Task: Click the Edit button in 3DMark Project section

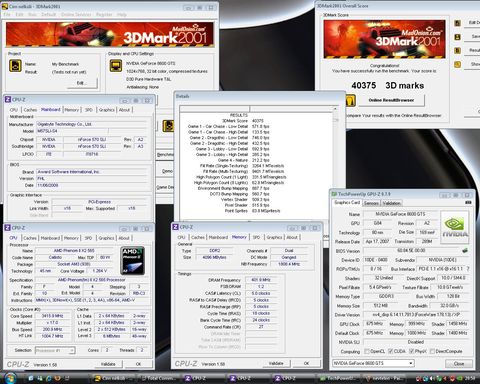Action: (x=82, y=83)
